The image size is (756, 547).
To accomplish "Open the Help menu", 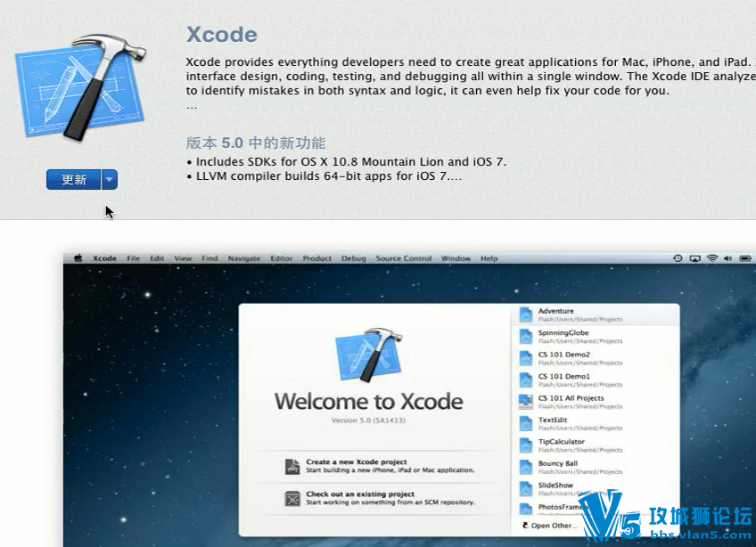I will pos(489,258).
